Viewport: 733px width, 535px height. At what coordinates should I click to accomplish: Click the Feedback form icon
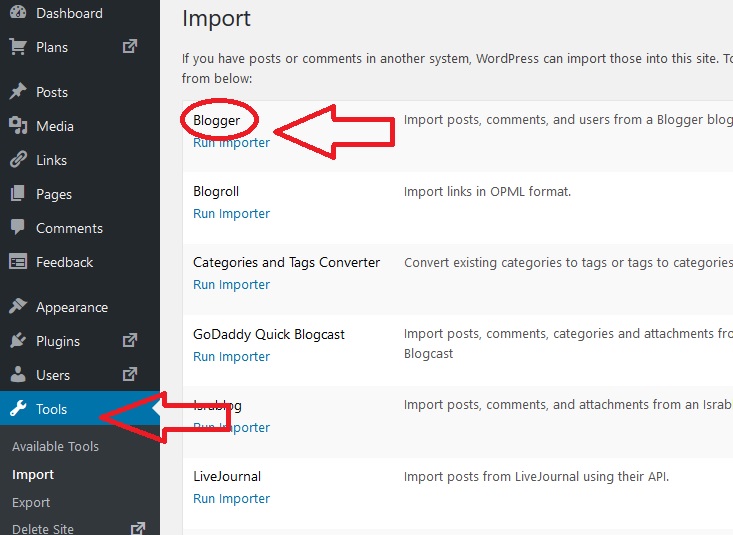click(x=18, y=262)
